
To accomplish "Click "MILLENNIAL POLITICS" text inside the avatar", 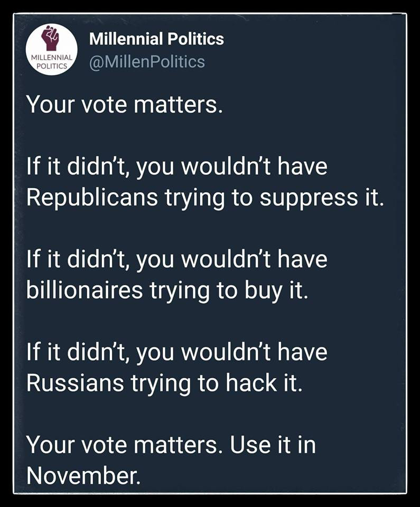I will coord(51,61).
